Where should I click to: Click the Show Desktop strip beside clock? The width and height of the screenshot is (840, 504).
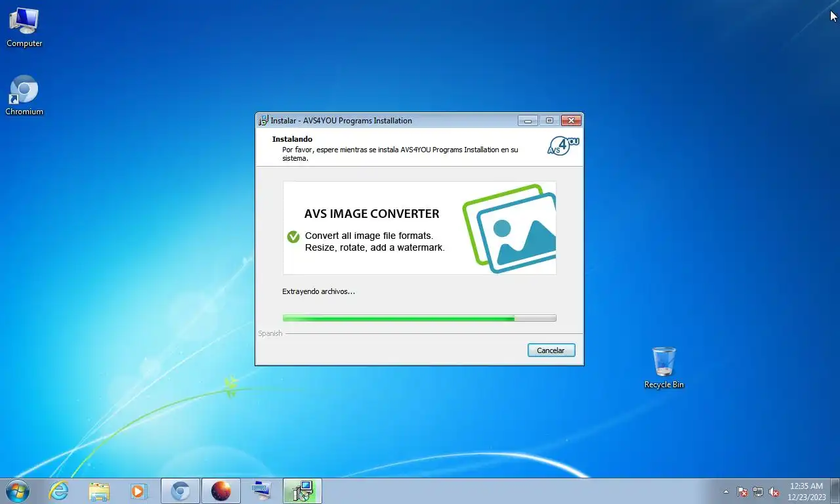pos(835,492)
